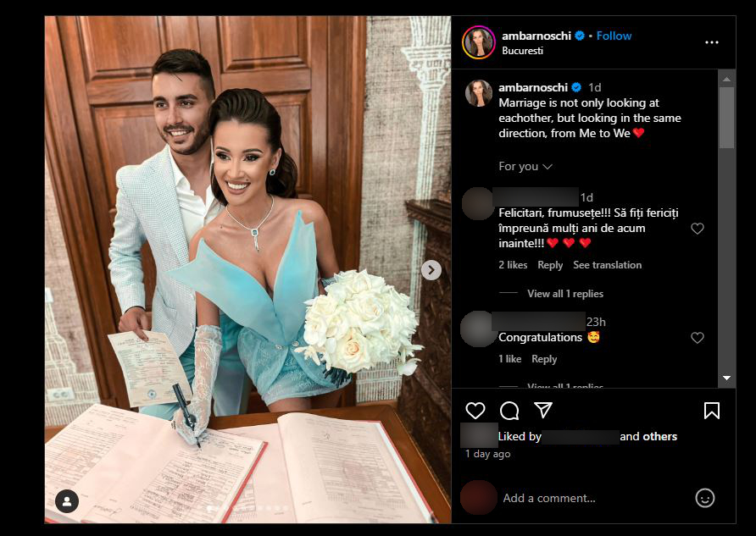Open the Bucuresti location link
Screen dimensions: 756x536
coord(522,51)
